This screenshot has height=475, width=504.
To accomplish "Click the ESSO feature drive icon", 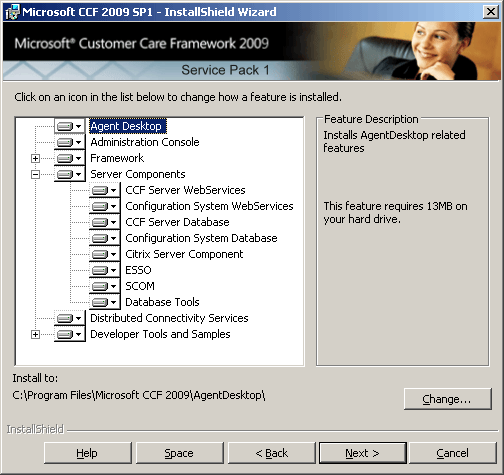I will coord(104,270).
